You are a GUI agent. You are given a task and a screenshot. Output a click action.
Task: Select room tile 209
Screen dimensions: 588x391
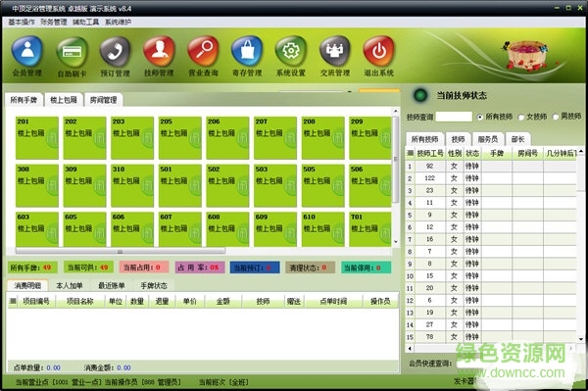[370, 137]
